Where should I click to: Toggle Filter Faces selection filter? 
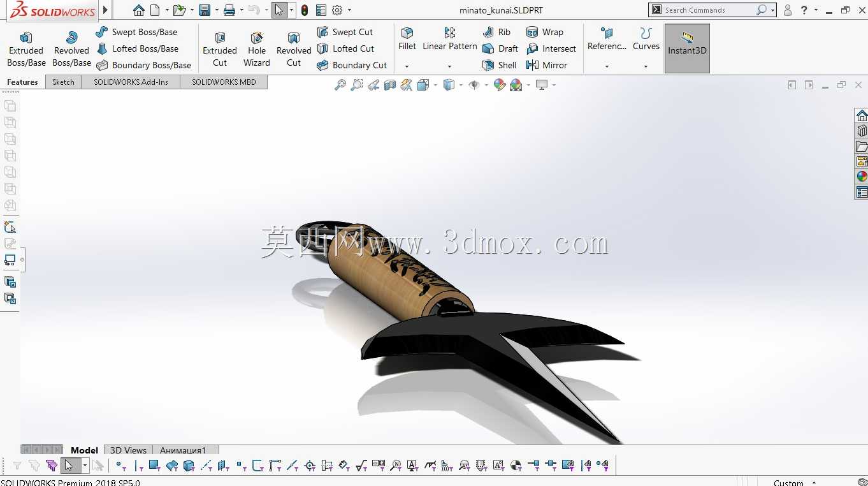tap(154, 466)
